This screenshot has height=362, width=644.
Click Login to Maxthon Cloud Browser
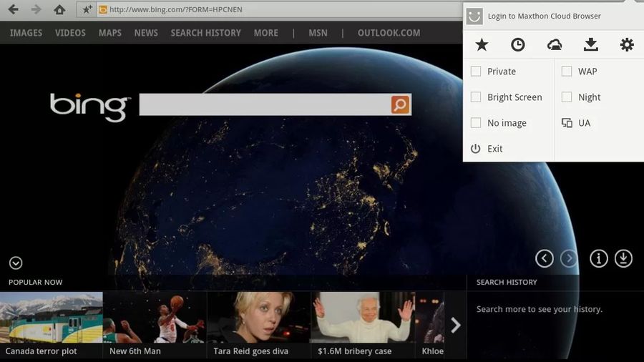(x=544, y=16)
